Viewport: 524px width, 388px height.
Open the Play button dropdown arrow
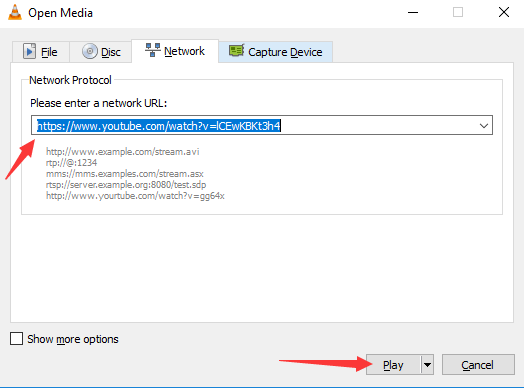(427, 365)
